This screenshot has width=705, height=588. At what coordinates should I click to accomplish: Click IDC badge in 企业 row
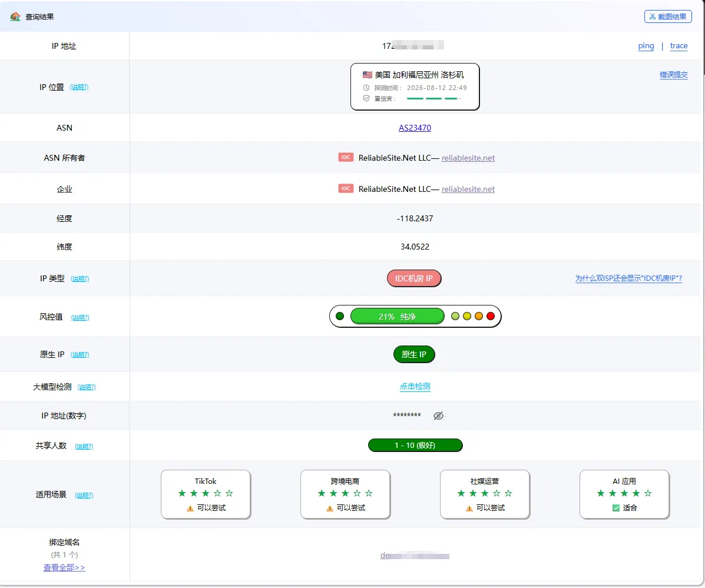pos(346,188)
